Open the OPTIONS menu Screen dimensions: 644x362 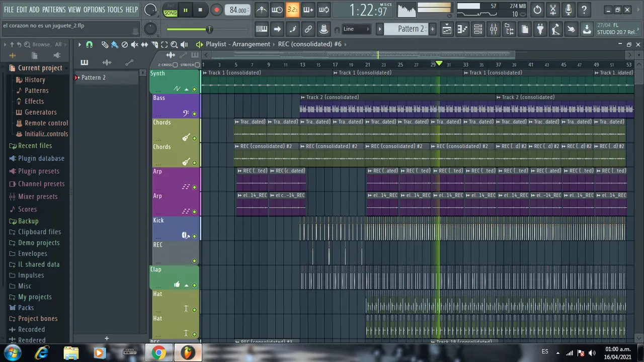pos(94,10)
